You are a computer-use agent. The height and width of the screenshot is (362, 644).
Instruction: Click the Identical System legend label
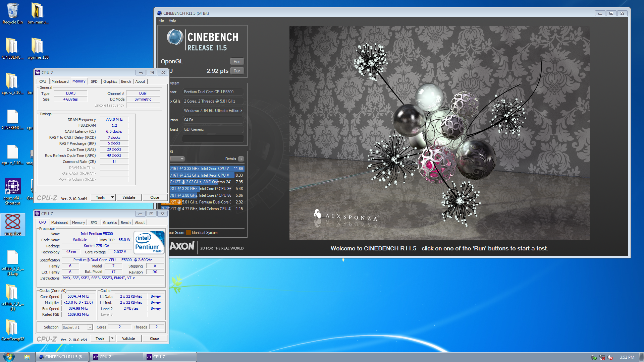pyautogui.click(x=205, y=233)
